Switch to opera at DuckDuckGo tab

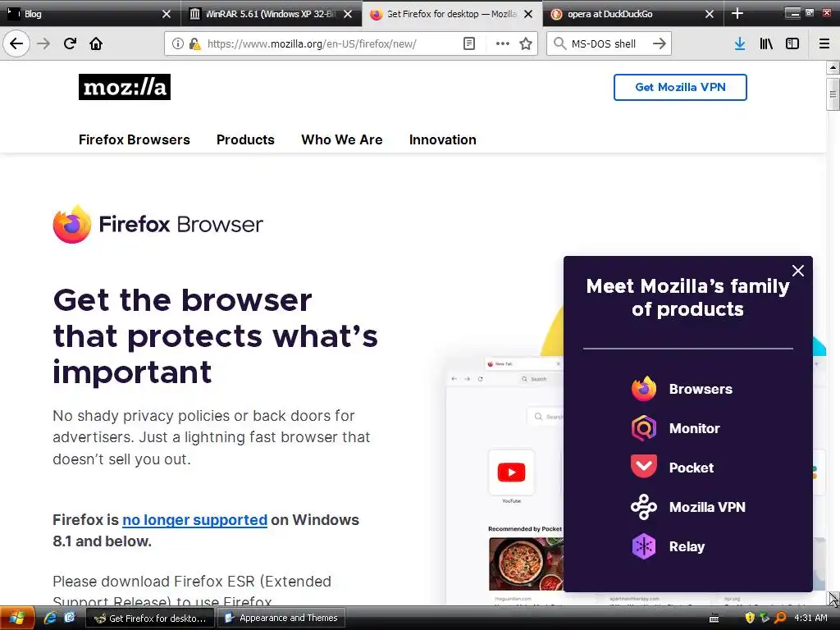633,13
